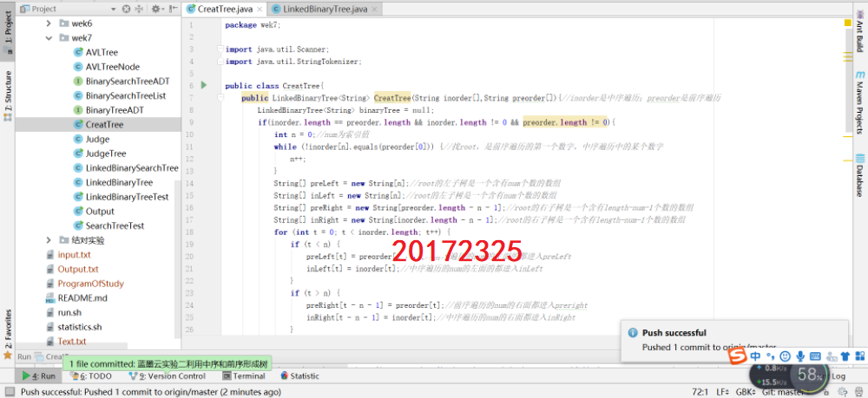868x398 pixels.
Task: Open the Maven Projects side panel
Action: (859, 102)
